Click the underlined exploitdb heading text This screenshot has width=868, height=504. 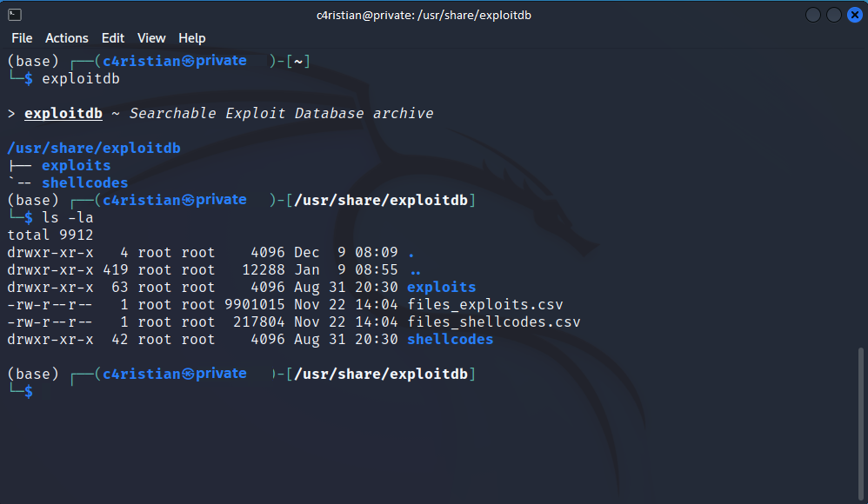63,114
